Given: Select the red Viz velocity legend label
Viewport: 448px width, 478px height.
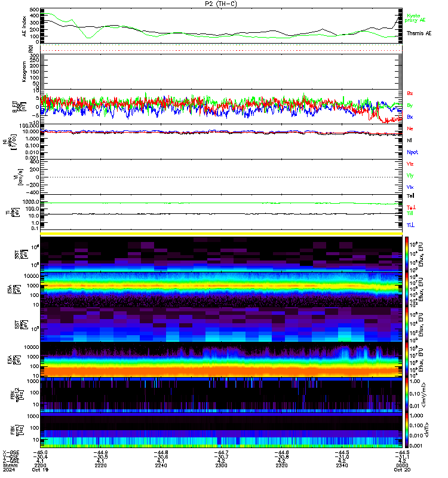Looking at the screenshot, I should (410, 164).
